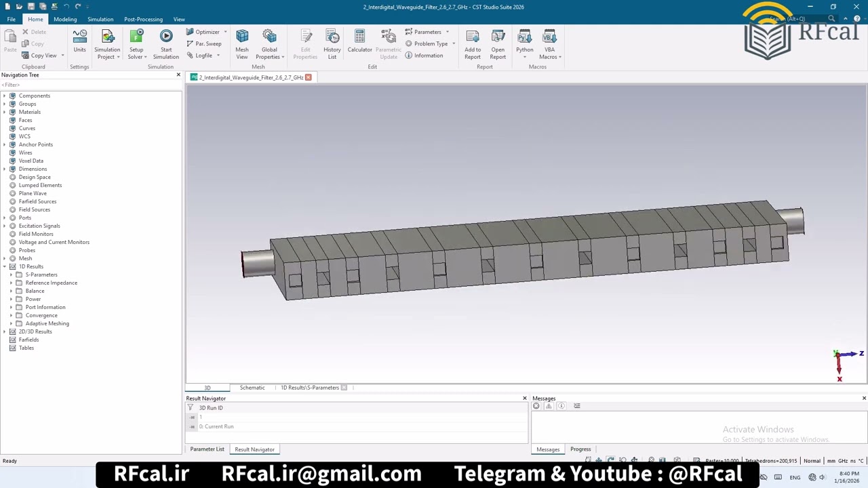The width and height of the screenshot is (868, 488).
Task: Open the Setup Solver tool
Action: click(x=136, y=44)
